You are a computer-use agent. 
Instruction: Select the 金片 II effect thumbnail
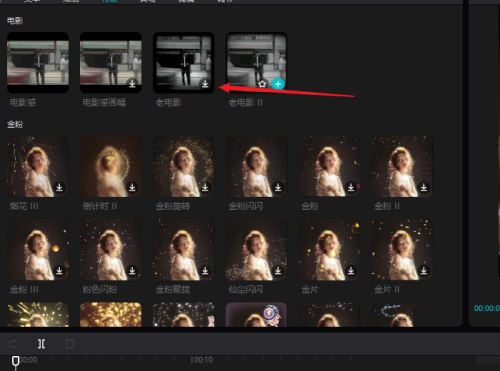click(402, 249)
